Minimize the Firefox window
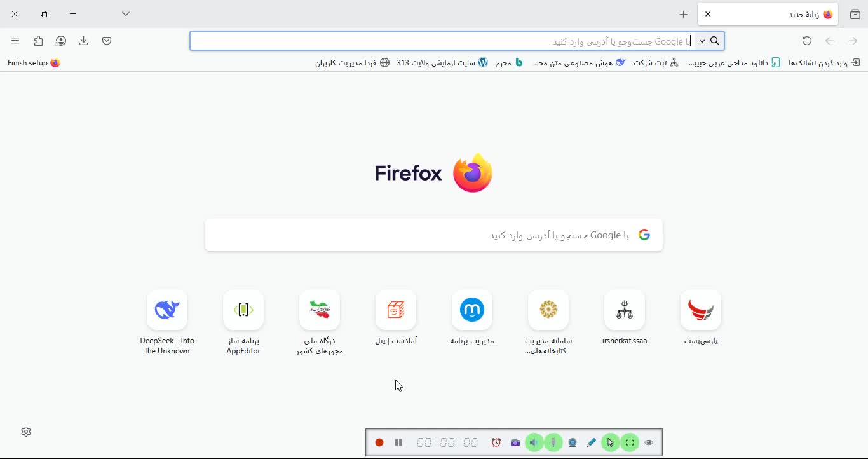Viewport: 868px width, 459px height. pyautogui.click(x=73, y=14)
